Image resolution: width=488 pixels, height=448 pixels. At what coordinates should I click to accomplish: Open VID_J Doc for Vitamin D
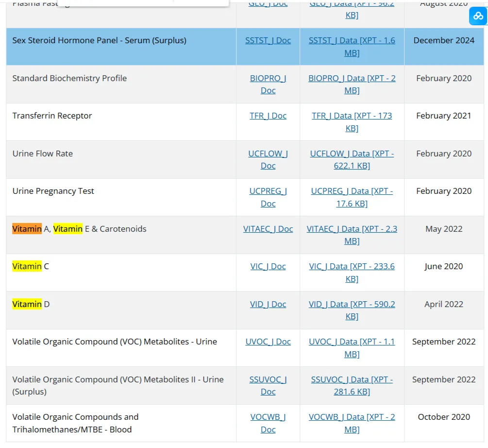(268, 304)
